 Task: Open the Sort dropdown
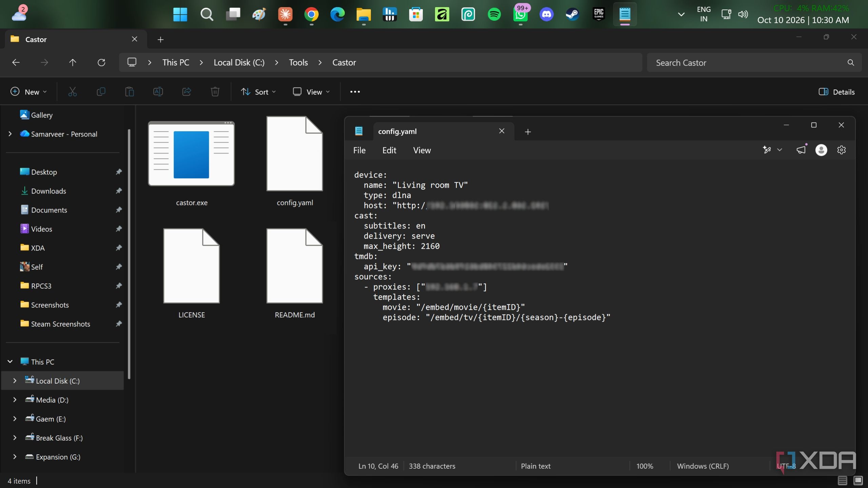click(x=258, y=92)
